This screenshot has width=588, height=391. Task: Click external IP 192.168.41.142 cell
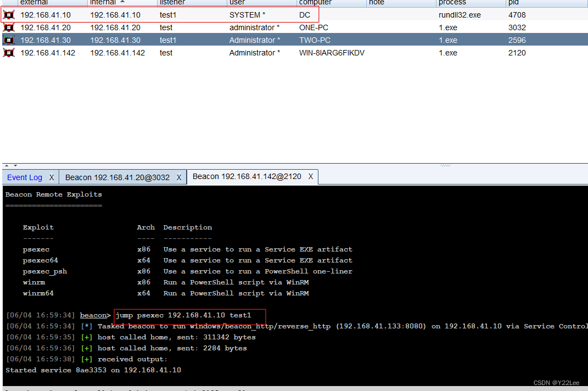48,53
